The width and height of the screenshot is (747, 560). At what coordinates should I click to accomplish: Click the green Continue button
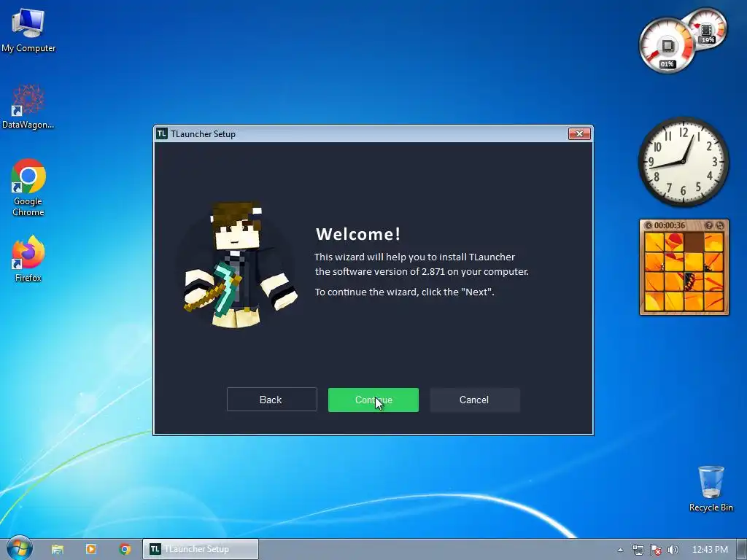pyautogui.click(x=373, y=400)
